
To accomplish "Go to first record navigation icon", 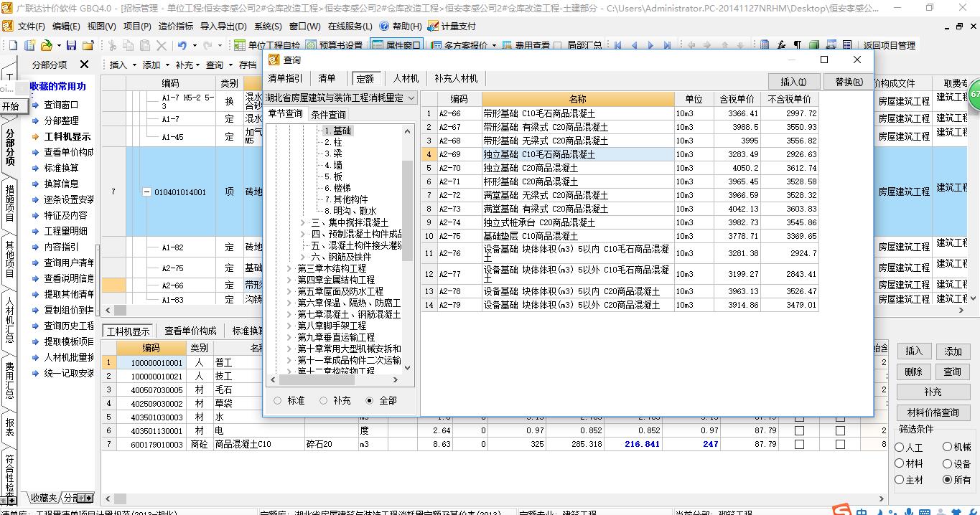I will [x=618, y=45].
